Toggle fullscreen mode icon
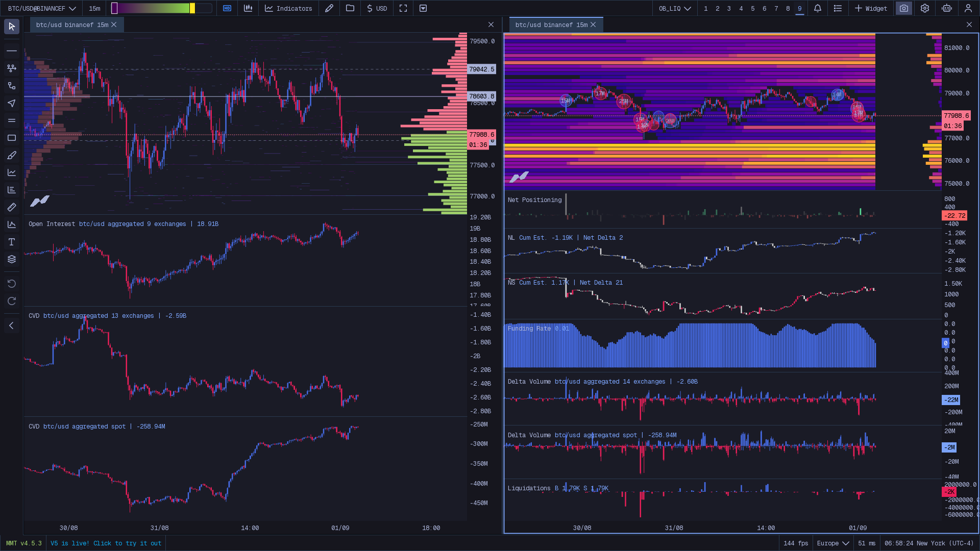Screen dimensions: 980x551 [403, 8]
